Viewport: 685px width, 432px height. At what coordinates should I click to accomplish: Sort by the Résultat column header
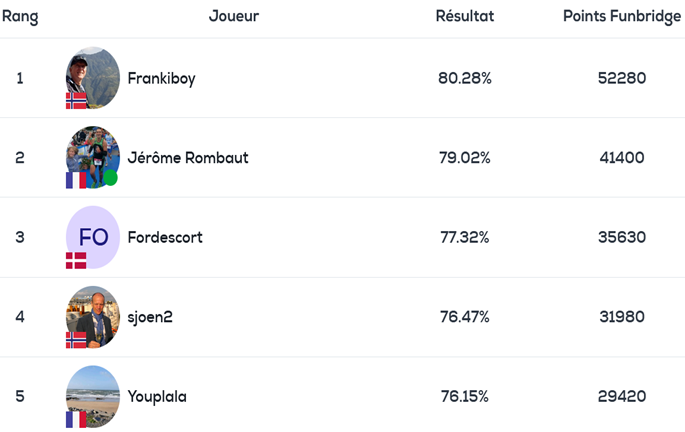(x=465, y=17)
